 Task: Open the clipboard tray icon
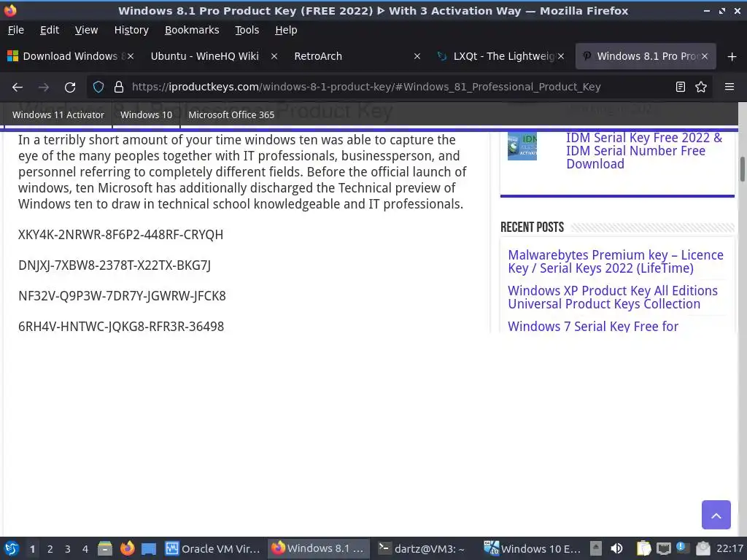643,548
